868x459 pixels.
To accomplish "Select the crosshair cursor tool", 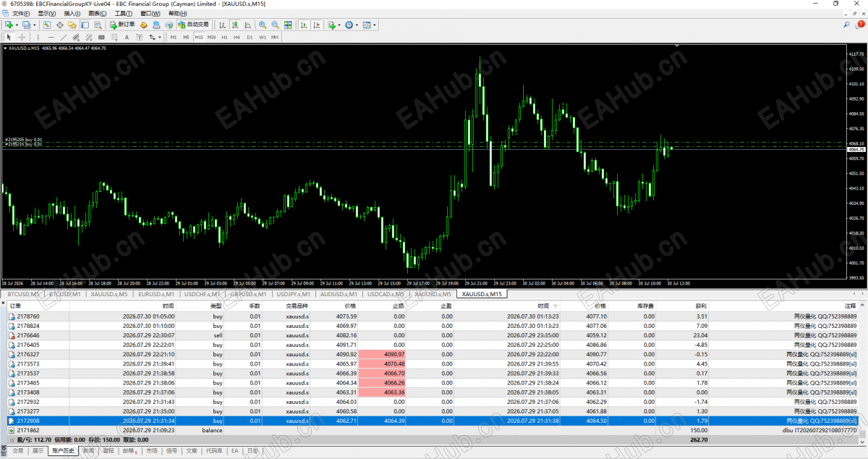I will (x=22, y=37).
